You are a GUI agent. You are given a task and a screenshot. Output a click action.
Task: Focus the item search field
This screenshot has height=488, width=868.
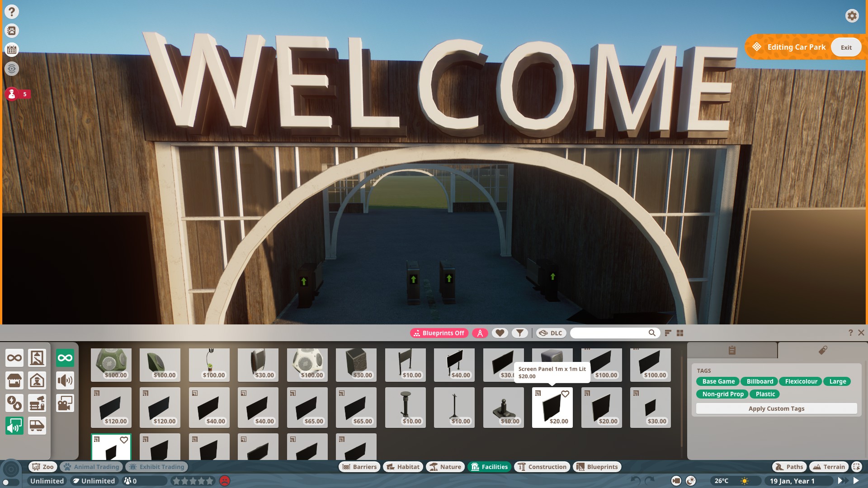click(615, 333)
